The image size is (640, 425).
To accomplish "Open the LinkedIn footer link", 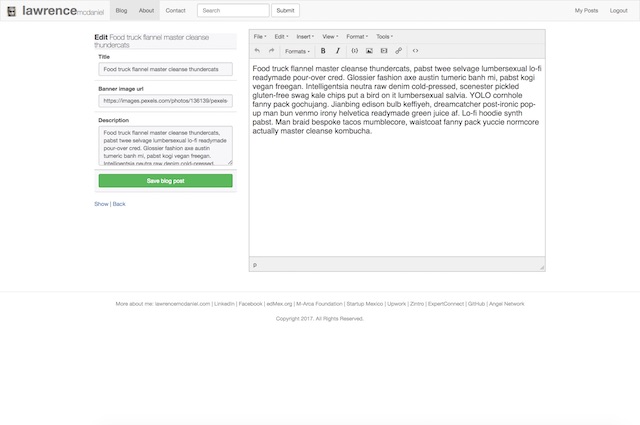I will (x=224, y=304).
